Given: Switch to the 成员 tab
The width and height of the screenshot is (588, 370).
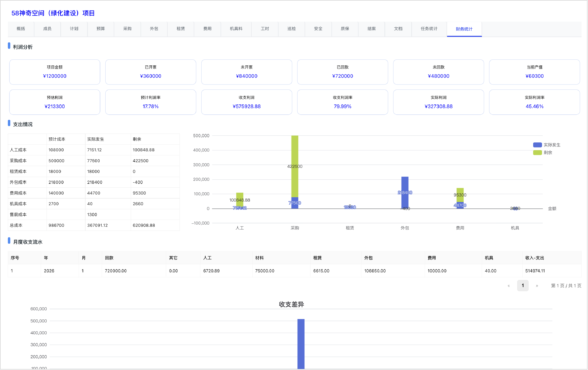Looking at the screenshot, I should pos(47,29).
